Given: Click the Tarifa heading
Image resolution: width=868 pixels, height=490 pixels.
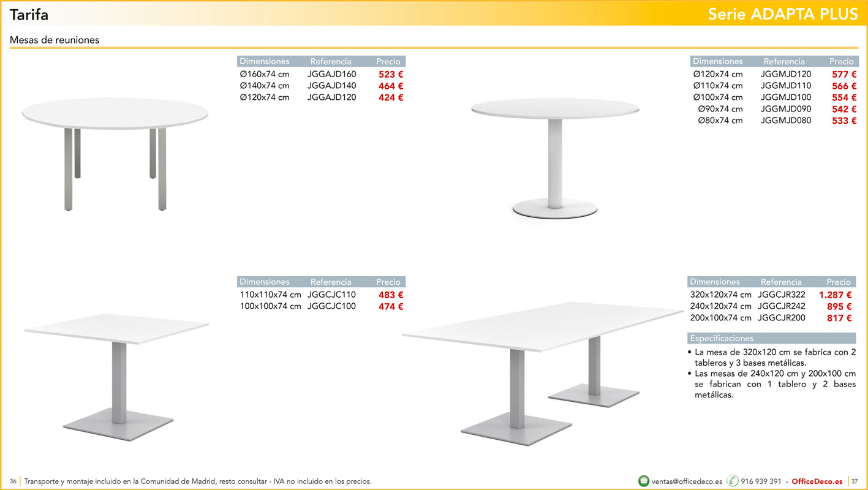Looking at the screenshot, I should [x=29, y=15].
